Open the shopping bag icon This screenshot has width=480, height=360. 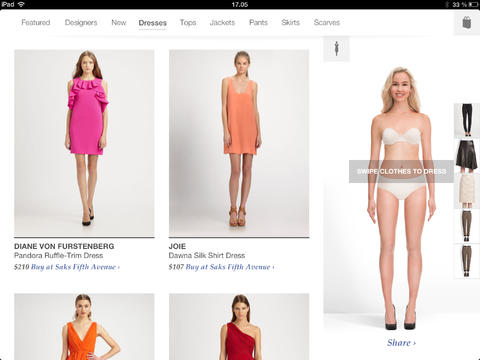[x=467, y=23]
